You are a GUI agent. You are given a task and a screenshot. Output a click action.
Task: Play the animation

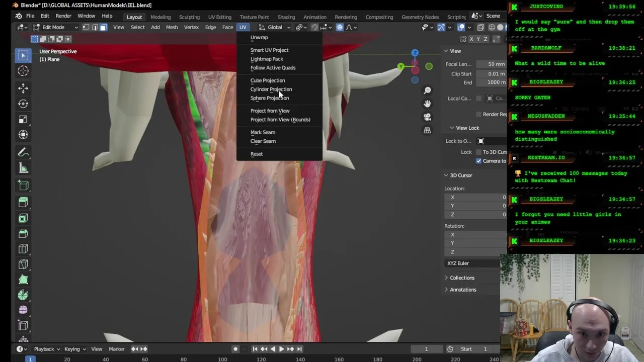pyautogui.click(x=281, y=349)
